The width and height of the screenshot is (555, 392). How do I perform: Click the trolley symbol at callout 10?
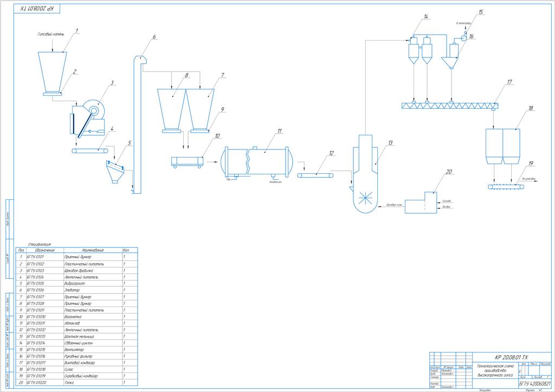(187, 162)
